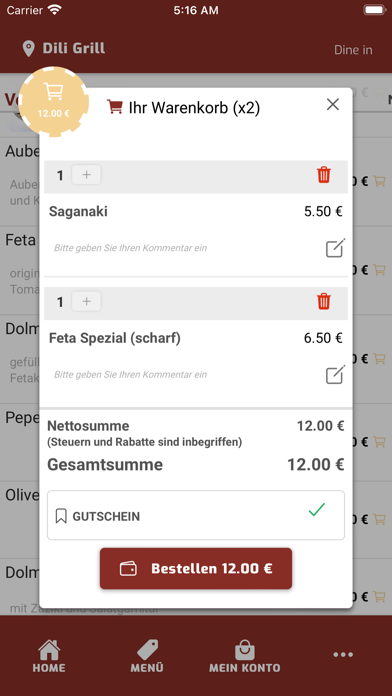Viewport: 392px width, 696px height.
Task: Open the more options dots in bottom bar
Action: pos(343,655)
